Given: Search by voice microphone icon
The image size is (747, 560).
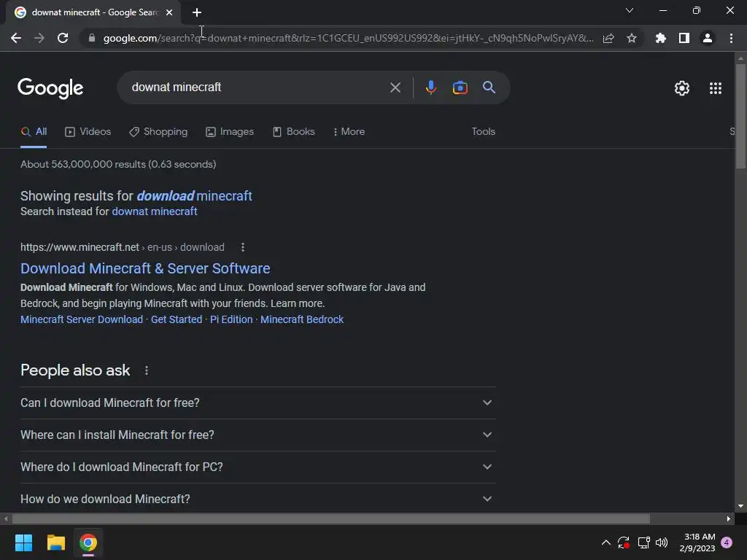Looking at the screenshot, I should pos(430,87).
